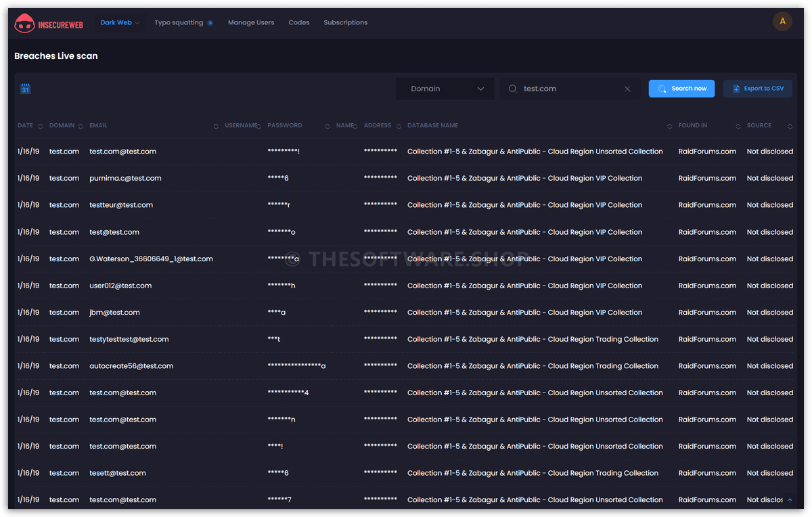The height and width of the screenshot is (517, 812).
Task: Open the Codes page
Action: [x=299, y=22]
